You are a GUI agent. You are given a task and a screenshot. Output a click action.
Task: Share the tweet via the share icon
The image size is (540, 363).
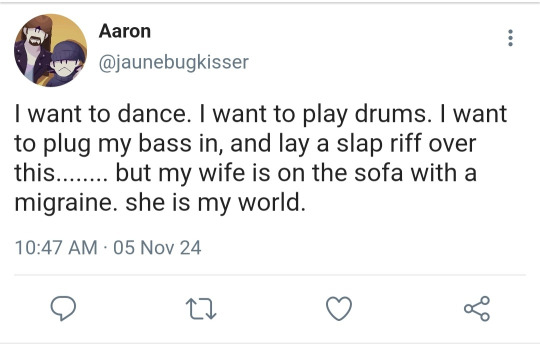tap(477, 308)
